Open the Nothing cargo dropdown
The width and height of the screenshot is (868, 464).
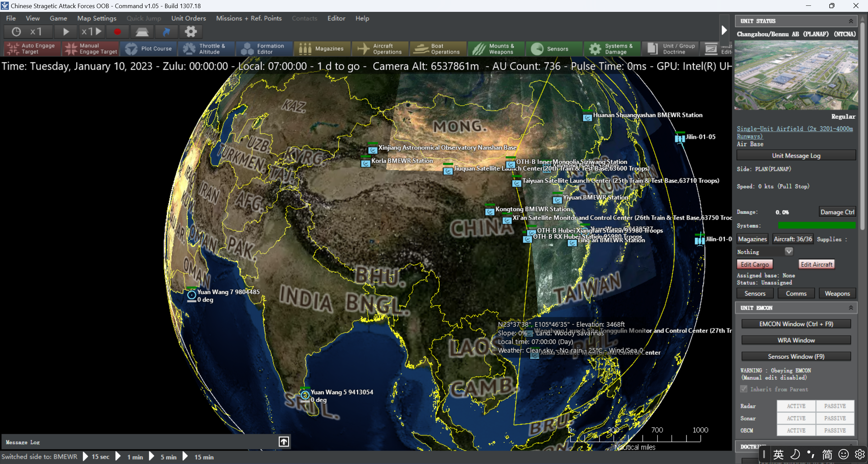tap(789, 251)
